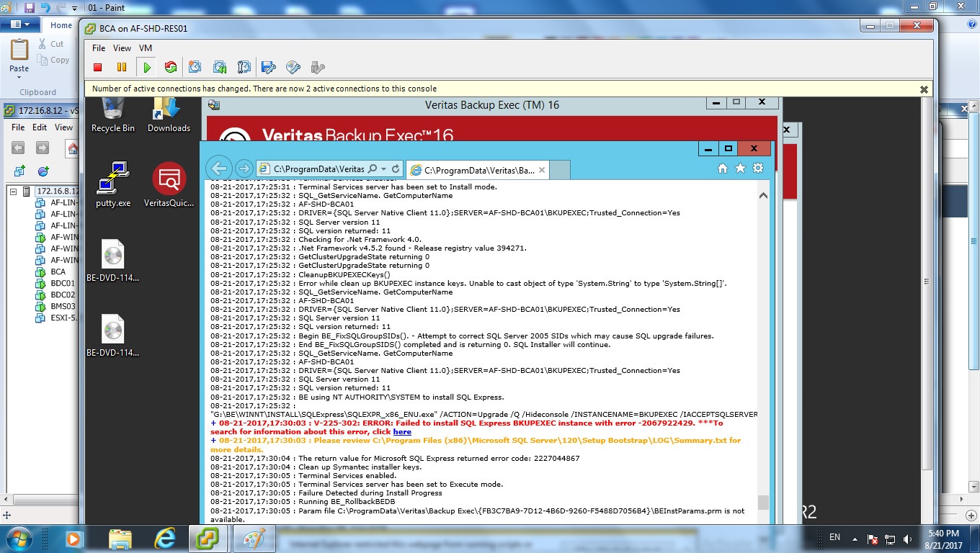Click the 'here' error information link
980x553 pixels.
tap(402, 432)
